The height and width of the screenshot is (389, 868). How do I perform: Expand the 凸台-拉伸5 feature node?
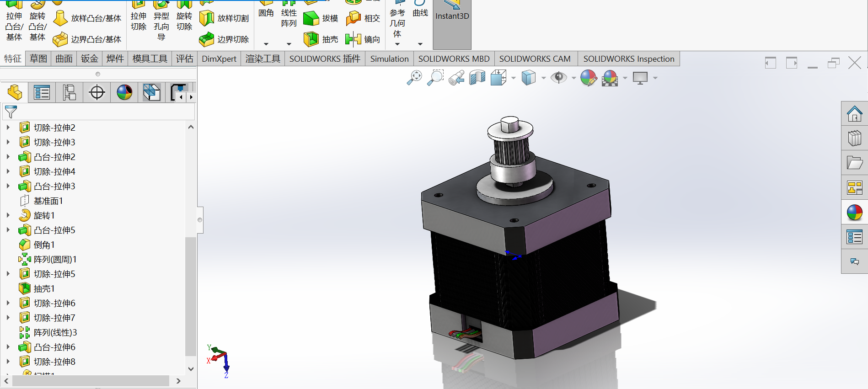point(8,230)
